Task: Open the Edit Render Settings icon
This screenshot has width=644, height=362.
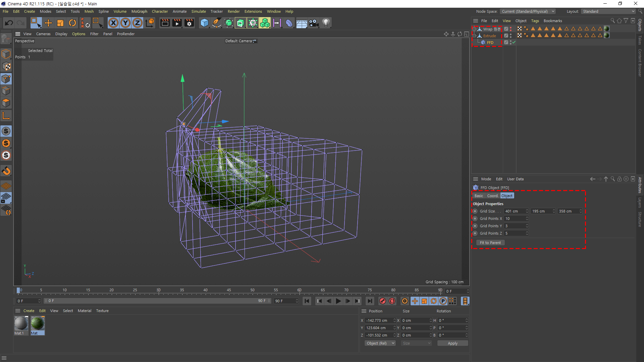Action: pos(189,23)
